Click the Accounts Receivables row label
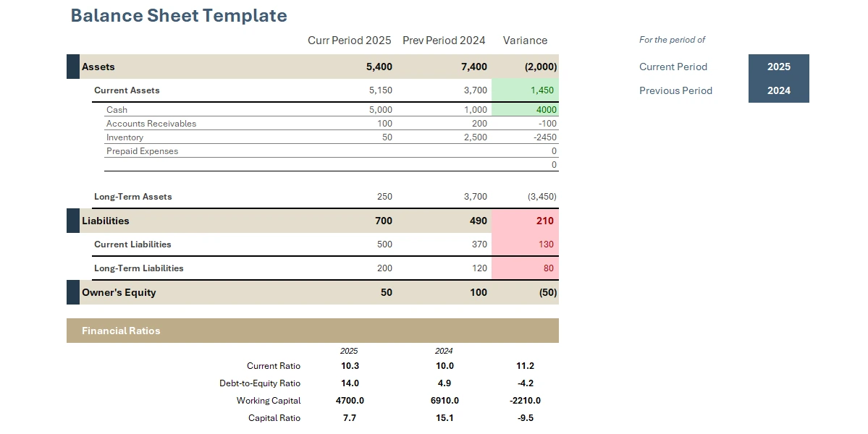Viewport: 868px width, 434px height. 151,124
